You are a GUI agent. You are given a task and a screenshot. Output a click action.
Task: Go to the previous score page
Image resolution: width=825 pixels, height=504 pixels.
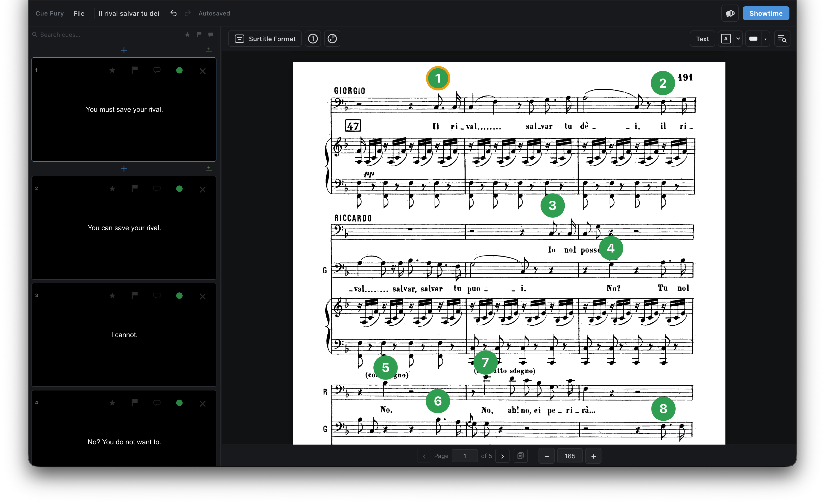pos(424,456)
